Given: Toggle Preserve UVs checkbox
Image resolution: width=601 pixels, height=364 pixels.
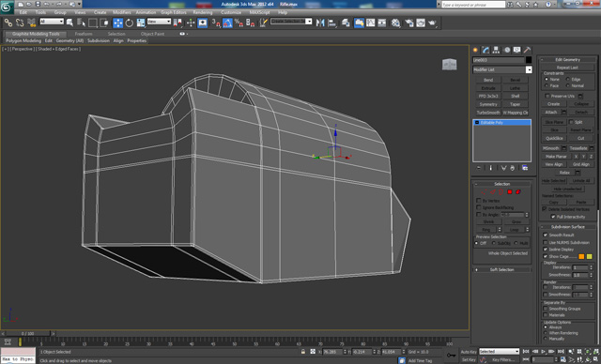Looking at the screenshot, I should pos(547,96).
